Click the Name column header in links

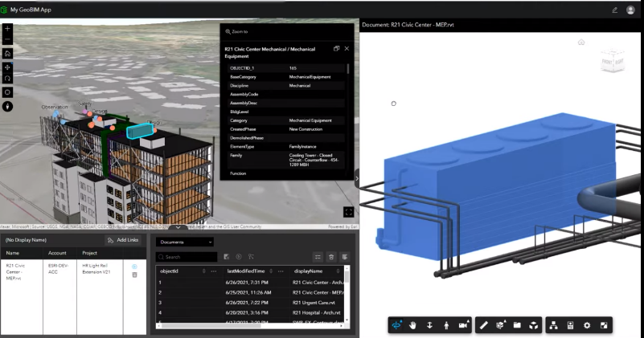tap(12, 253)
